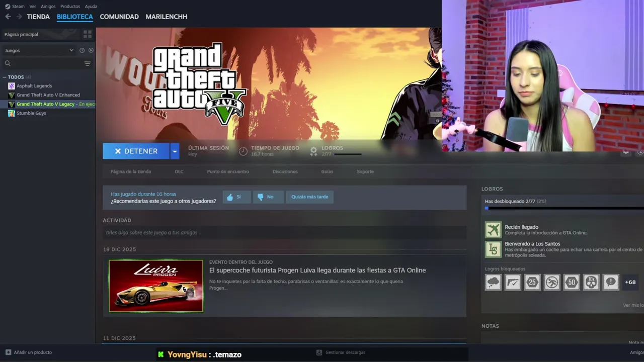
Task: Collapse the TODOS game list
Action: pos(5,77)
